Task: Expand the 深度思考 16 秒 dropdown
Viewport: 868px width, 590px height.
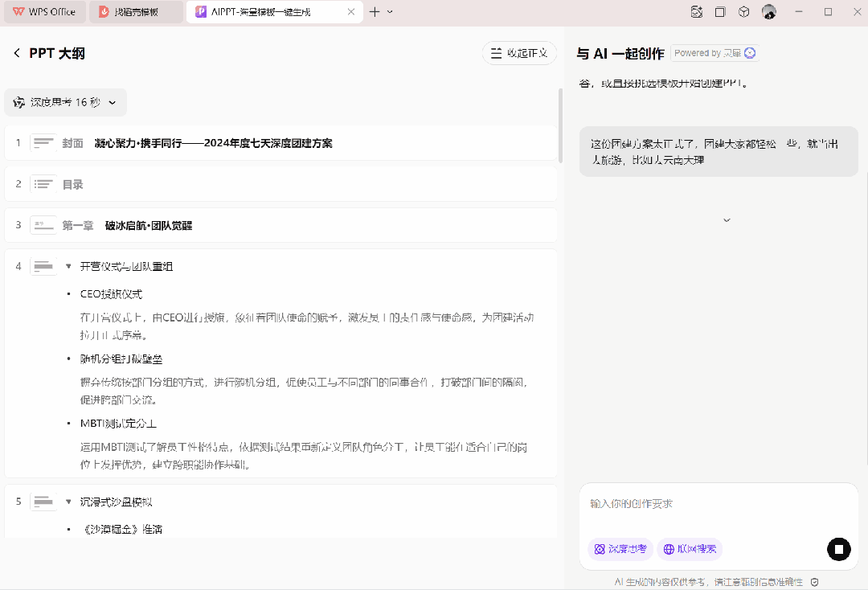Action: (112, 102)
